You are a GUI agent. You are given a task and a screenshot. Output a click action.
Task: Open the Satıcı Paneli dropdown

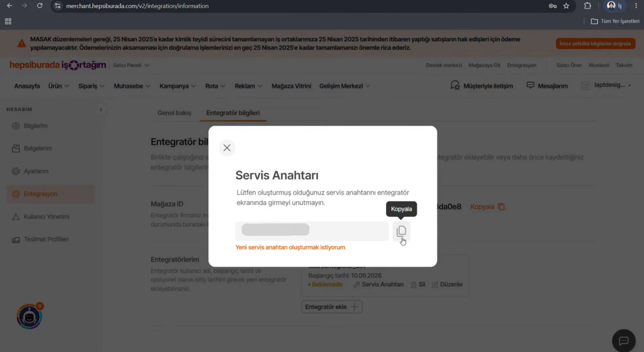tap(131, 65)
